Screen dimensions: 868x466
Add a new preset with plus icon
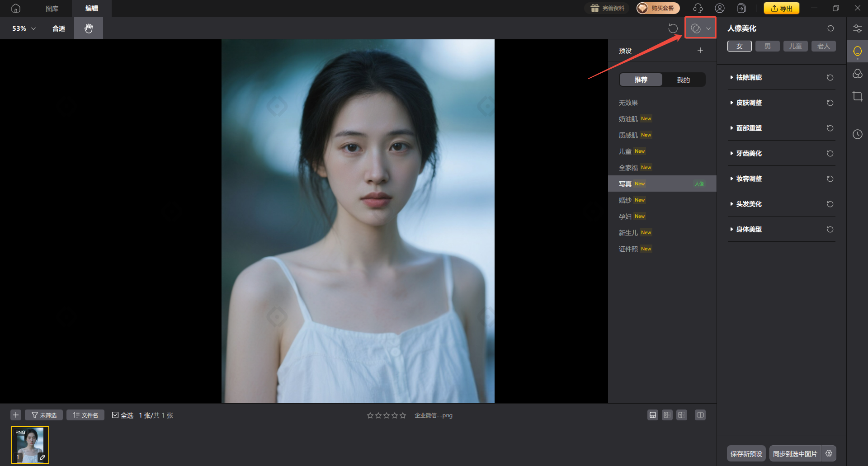(x=700, y=51)
